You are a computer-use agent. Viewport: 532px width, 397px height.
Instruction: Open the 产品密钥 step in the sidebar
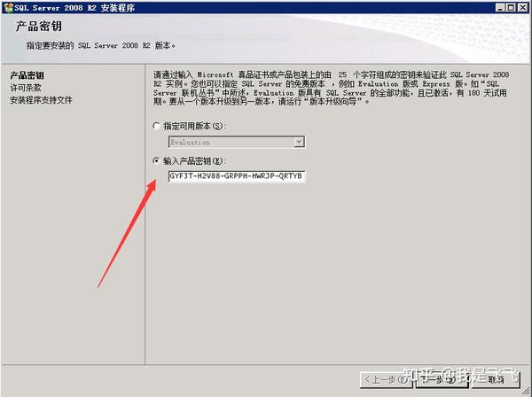27,75
